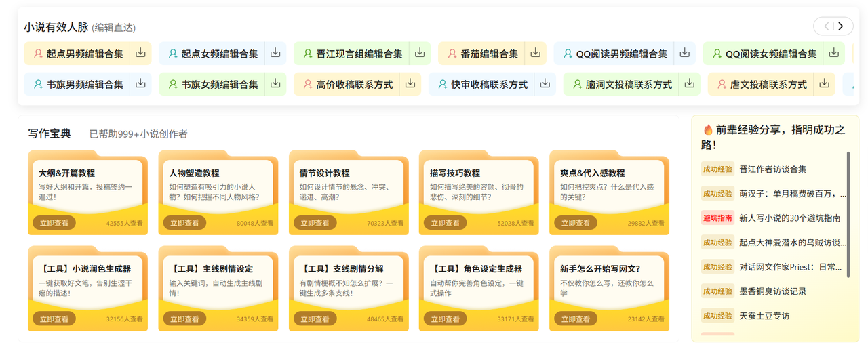Download 脑洞文投稿联系方式 via icon
868x349 pixels.
pos(690,83)
